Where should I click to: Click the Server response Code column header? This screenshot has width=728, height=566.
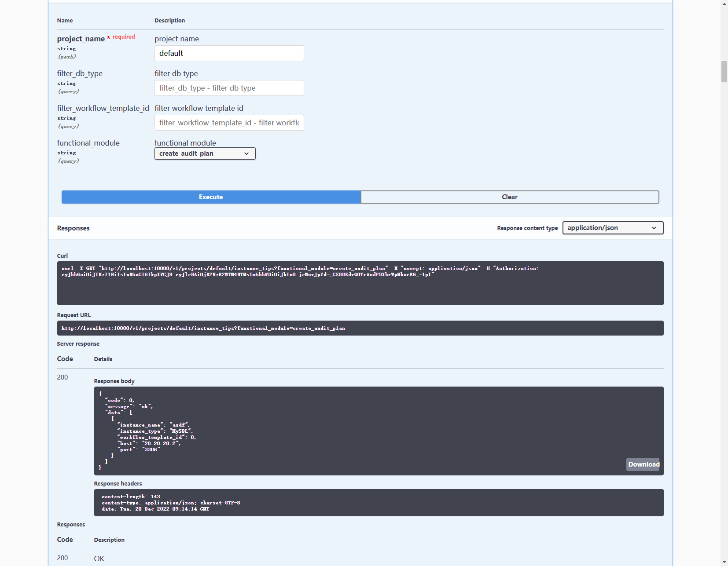[x=65, y=358]
